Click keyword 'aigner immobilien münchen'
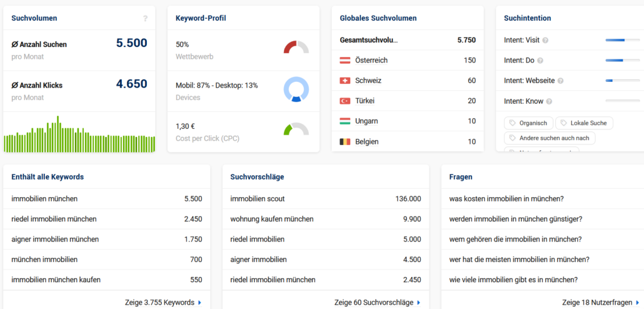Image resolution: width=644 pixels, height=309 pixels. tap(55, 239)
